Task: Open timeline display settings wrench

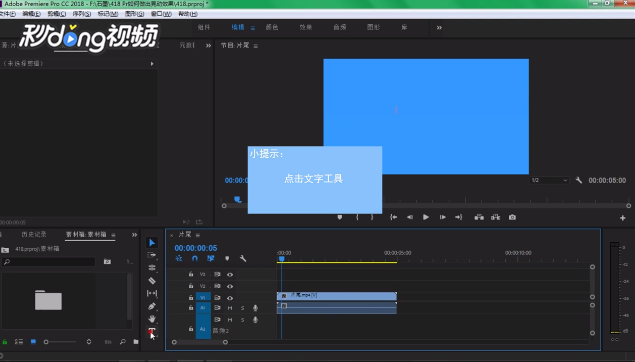Action: click(x=243, y=258)
